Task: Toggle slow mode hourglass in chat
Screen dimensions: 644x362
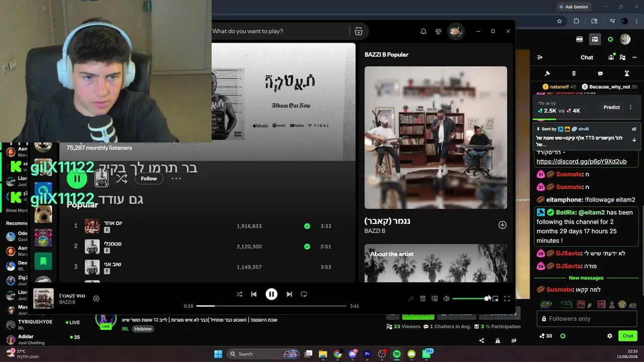Action: coord(627,73)
